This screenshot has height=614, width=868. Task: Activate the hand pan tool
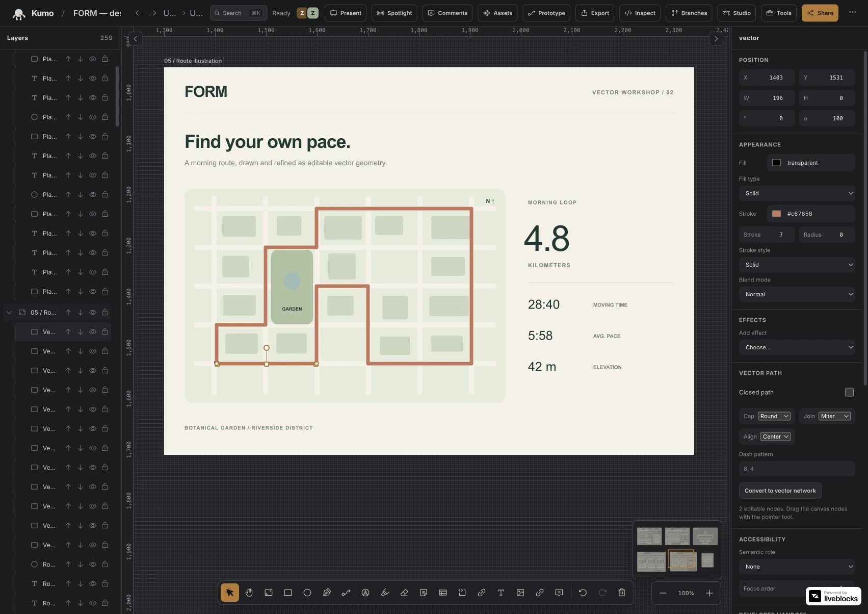pyautogui.click(x=249, y=593)
